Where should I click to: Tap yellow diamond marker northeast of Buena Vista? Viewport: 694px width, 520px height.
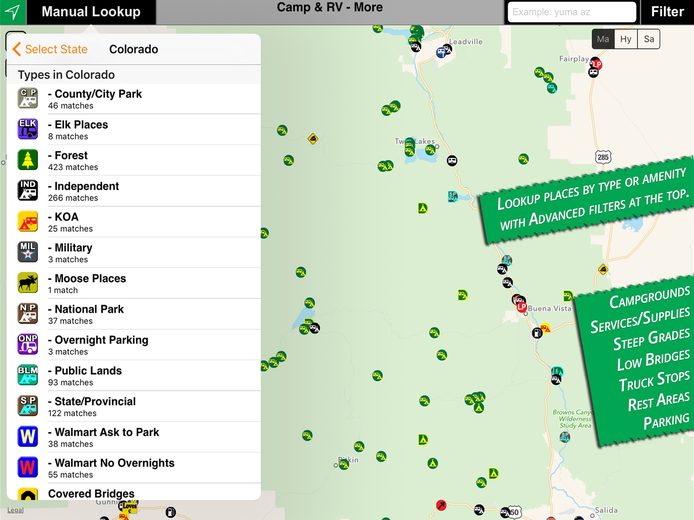coord(602,269)
